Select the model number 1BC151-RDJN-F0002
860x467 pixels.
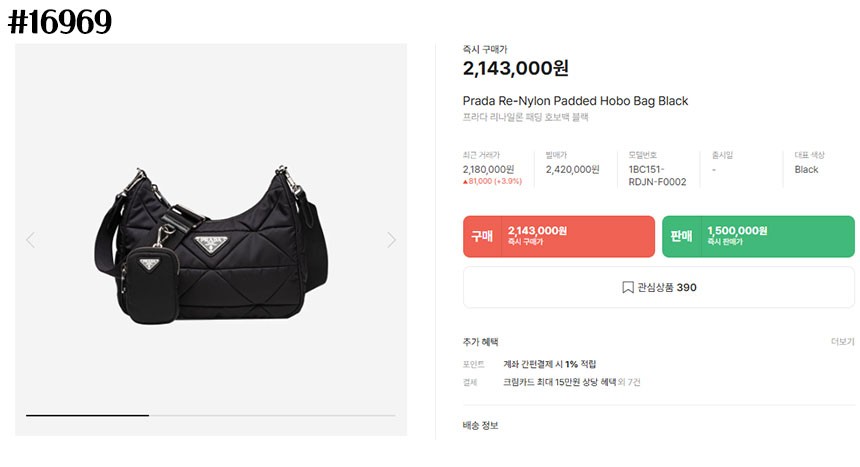[x=657, y=176]
